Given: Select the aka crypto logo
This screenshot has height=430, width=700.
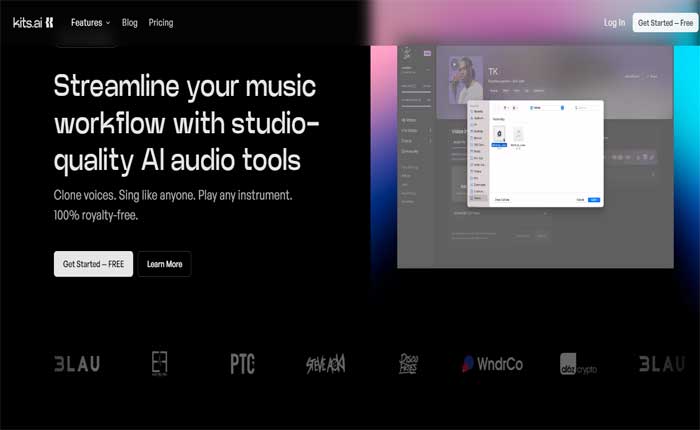Looking at the screenshot, I should click(578, 364).
